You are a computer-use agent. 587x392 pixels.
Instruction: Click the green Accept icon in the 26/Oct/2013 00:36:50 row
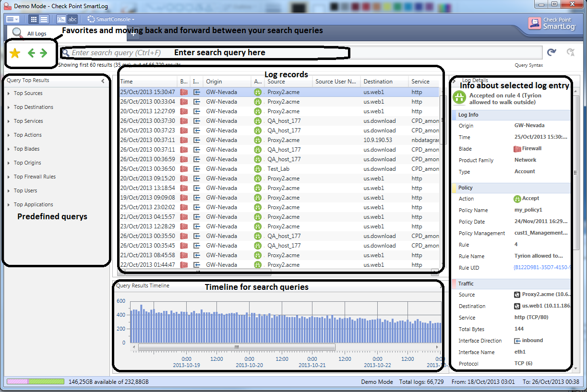[258, 169]
